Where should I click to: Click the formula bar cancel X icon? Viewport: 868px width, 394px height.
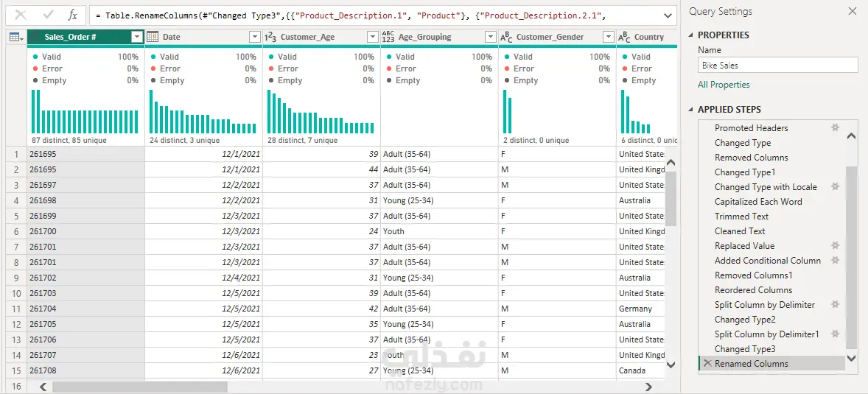click(21, 15)
